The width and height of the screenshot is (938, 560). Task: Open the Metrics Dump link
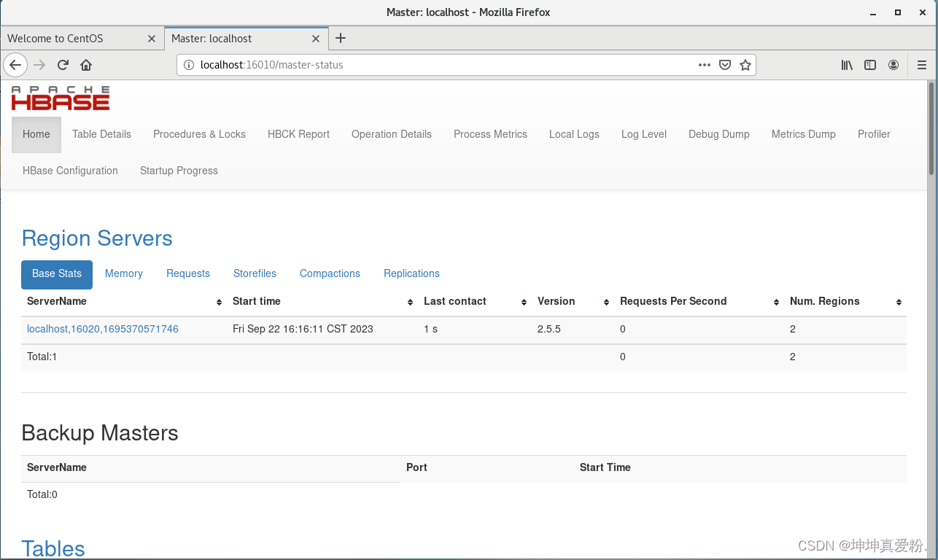click(x=804, y=134)
